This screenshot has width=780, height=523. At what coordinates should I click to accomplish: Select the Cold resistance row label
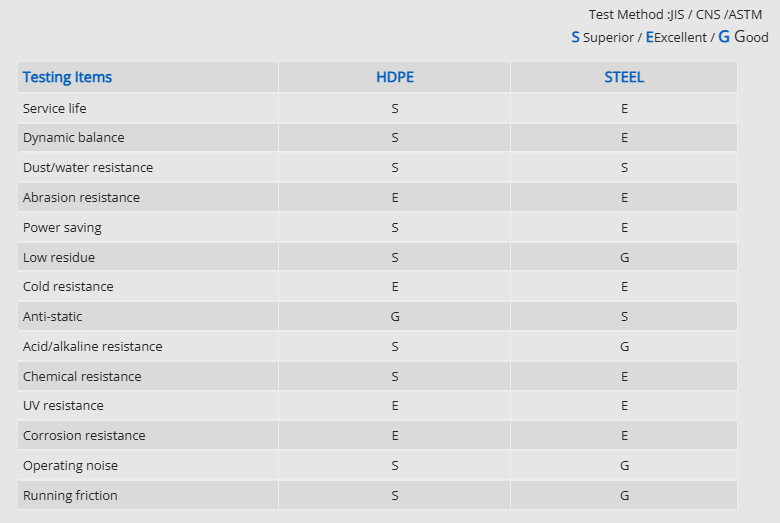pos(68,287)
